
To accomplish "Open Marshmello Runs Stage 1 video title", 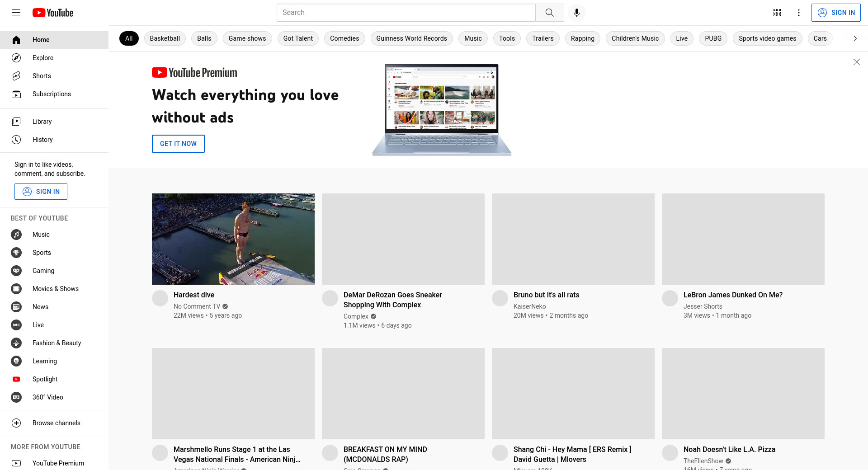I will (237, 454).
